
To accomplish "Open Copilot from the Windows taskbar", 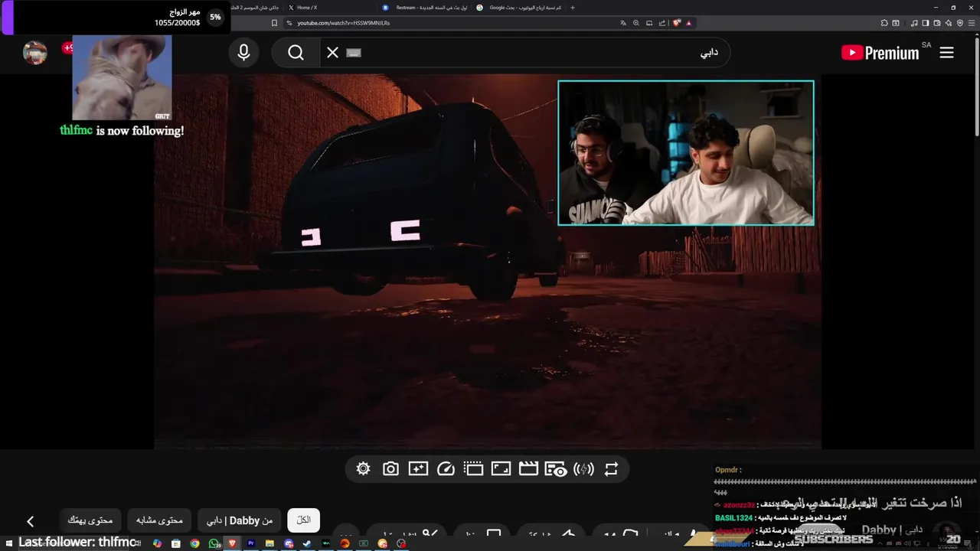I will (x=157, y=543).
